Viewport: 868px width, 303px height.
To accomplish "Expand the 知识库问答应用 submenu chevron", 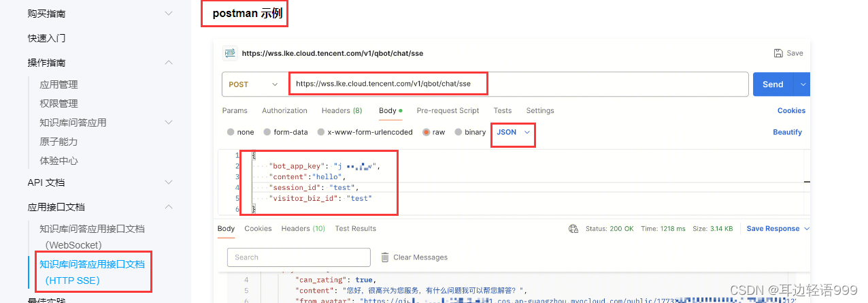I will click(169, 123).
